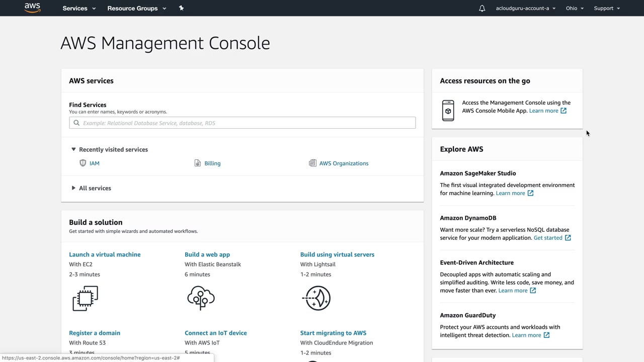Click the pin shortcuts icon
644x362 pixels.
(182, 8)
